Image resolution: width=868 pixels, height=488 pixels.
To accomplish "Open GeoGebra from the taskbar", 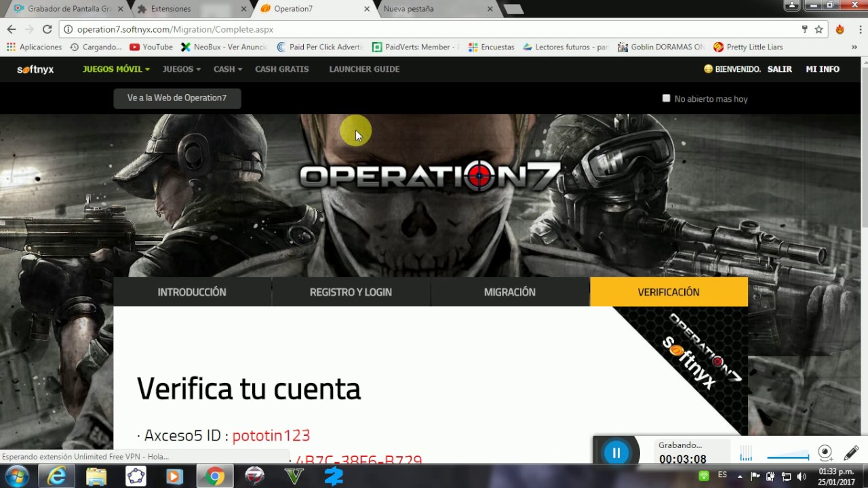I will (x=136, y=476).
